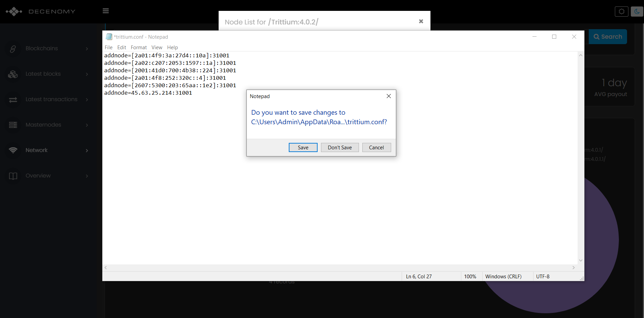644x318 pixels.
Task: Switch to dark theme moon button
Action: pyautogui.click(x=637, y=12)
